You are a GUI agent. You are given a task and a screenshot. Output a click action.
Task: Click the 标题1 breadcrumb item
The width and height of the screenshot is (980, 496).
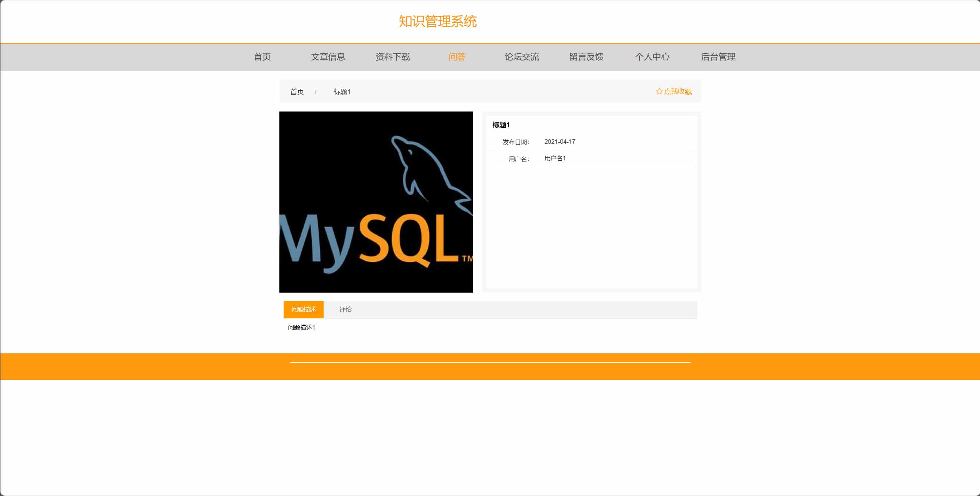pos(342,92)
